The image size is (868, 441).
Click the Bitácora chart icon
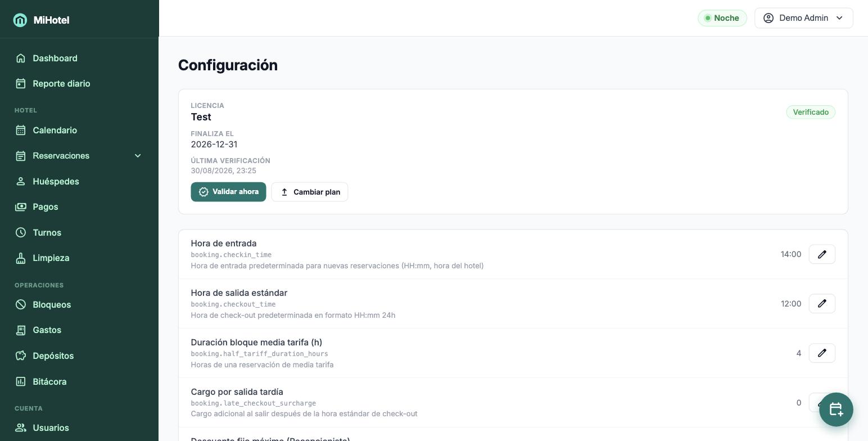click(x=21, y=381)
